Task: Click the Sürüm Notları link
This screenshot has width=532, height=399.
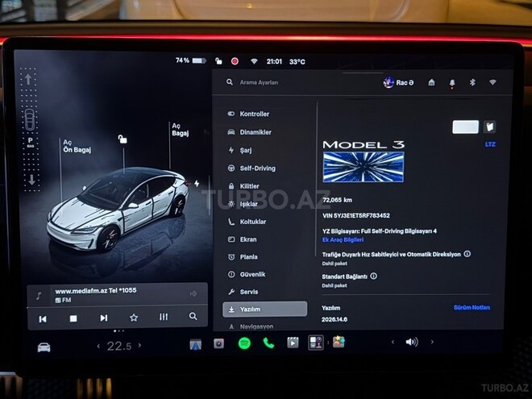Action: tap(472, 307)
